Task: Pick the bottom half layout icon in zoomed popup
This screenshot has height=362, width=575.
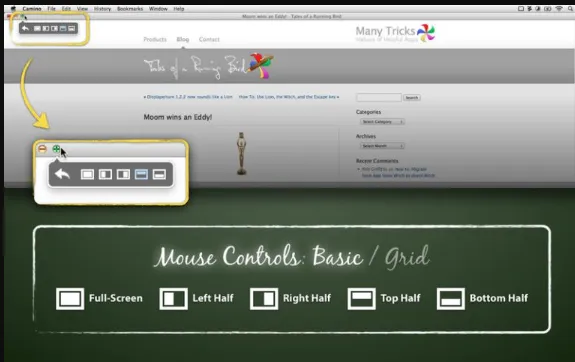Action: [x=159, y=175]
